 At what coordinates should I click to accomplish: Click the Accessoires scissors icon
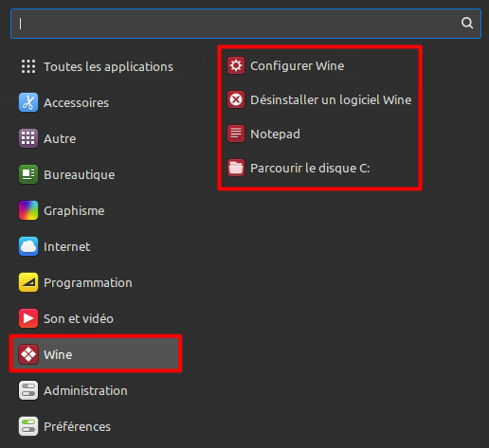pos(28,102)
